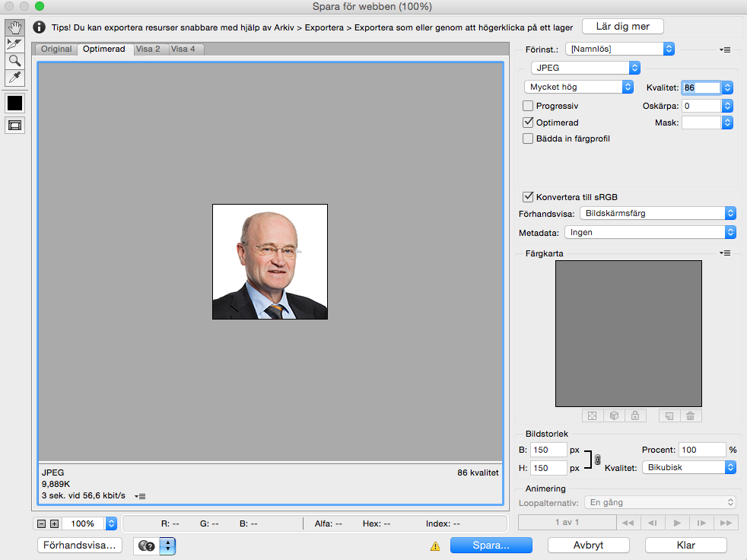The image size is (747, 560).
Task: Click zoom out minus button
Action: pos(41,523)
